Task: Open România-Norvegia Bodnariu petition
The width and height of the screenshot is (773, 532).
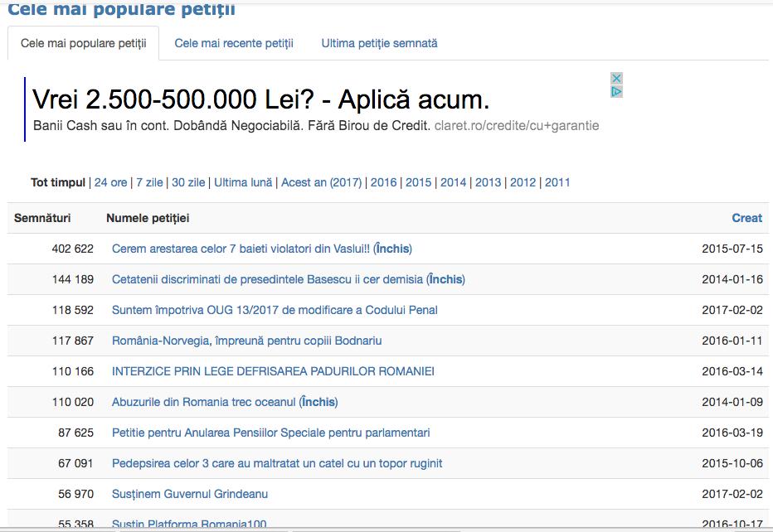Action: click(x=246, y=341)
